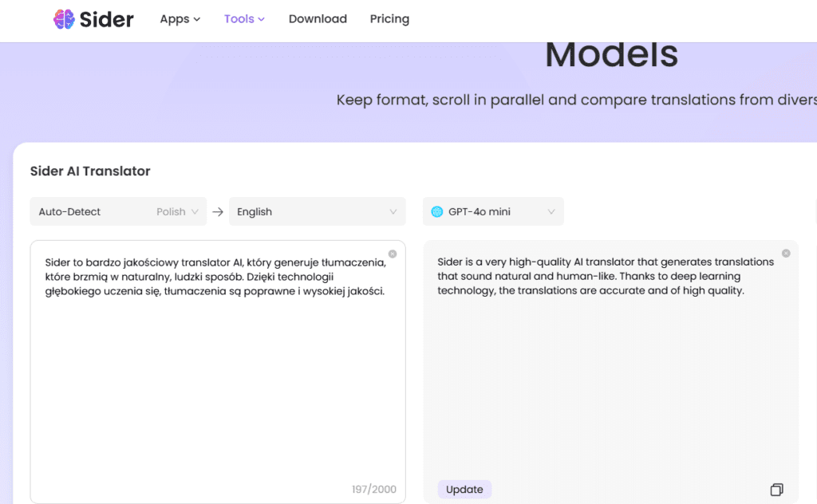
Task: Click the Sider wordmark in header
Action: click(x=106, y=19)
